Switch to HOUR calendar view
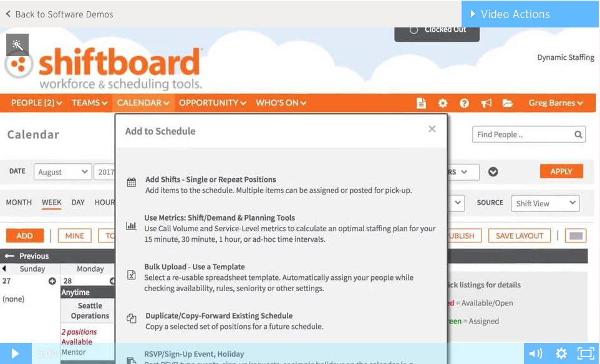600x364 pixels. point(104,203)
